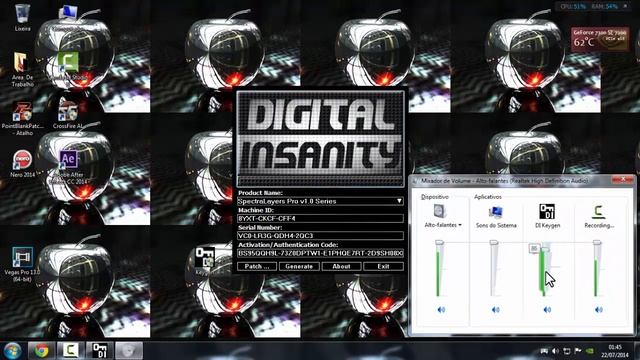Viewport: 640px width, 360px height.
Task: Click the Activation/Authentication Code field
Action: [320, 253]
